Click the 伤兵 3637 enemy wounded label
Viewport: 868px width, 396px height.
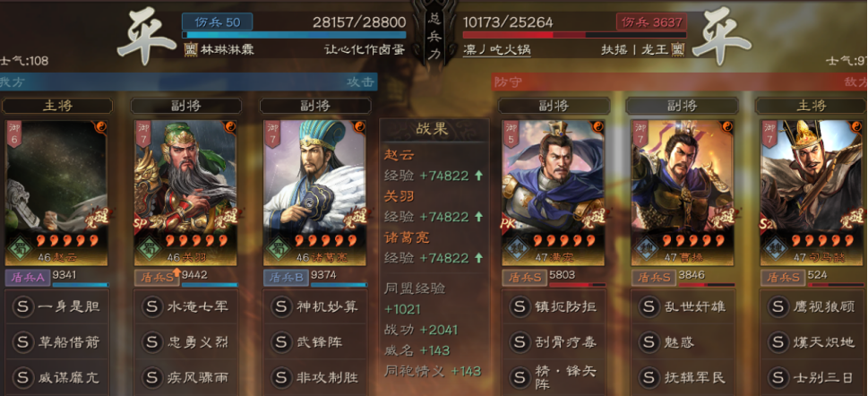tap(651, 22)
